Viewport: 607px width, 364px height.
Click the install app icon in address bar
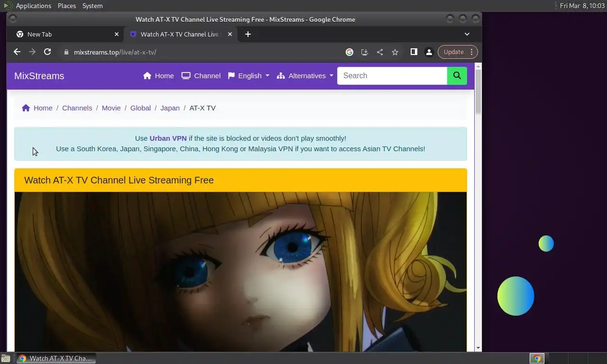365,52
